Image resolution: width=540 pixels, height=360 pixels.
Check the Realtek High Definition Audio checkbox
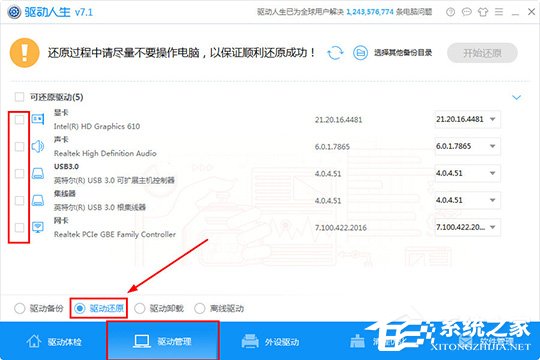[x=19, y=146]
